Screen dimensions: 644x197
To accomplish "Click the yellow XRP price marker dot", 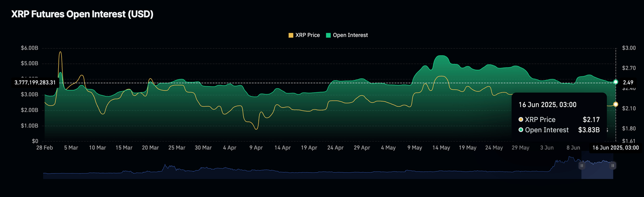I will pyautogui.click(x=615, y=104).
